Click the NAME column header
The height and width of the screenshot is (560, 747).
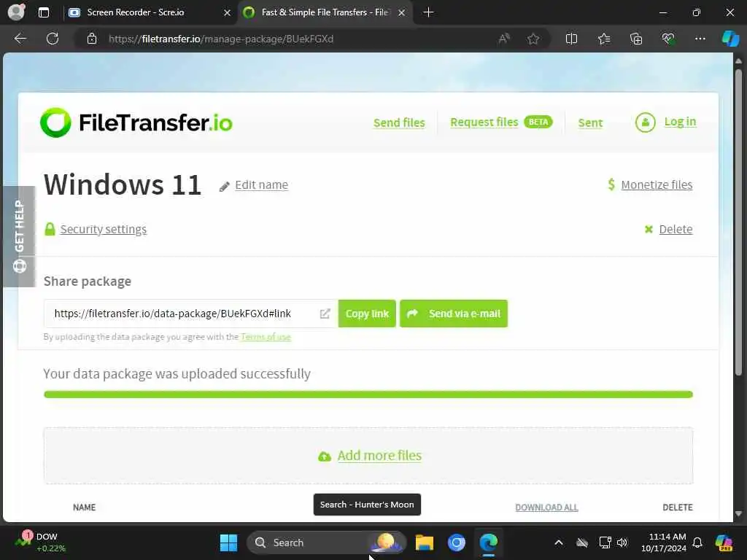pyautogui.click(x=85, y=507)
